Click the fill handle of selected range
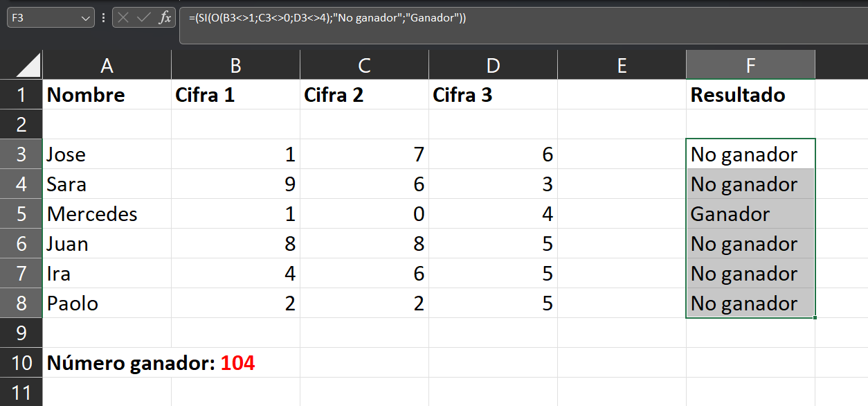This screenshot has height=406, width=868. (x=816, y=318)
